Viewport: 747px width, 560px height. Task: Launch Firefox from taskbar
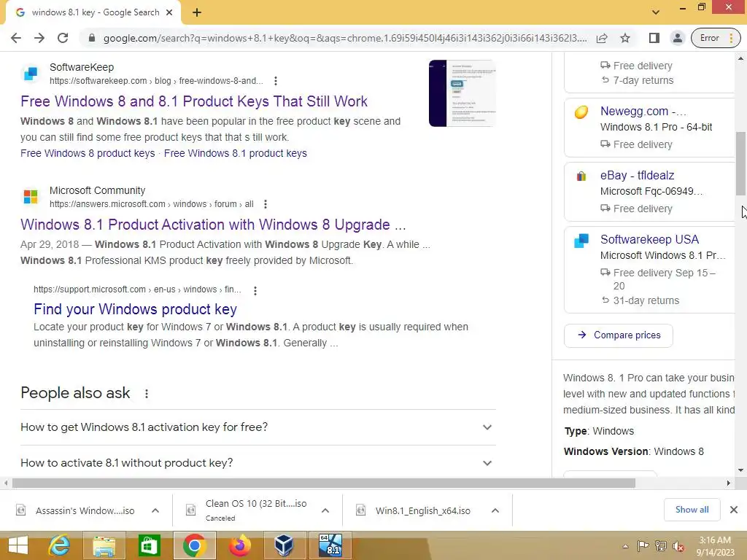[x=239, y=545]
